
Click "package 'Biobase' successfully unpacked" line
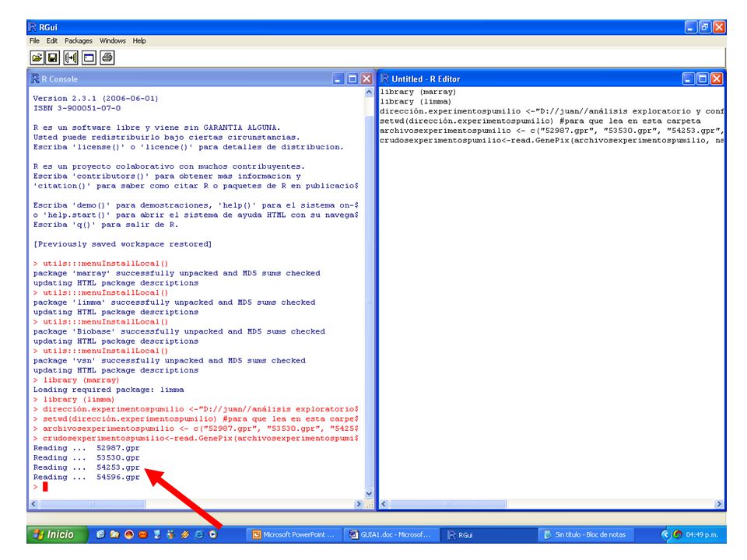[x=179, y=331]
